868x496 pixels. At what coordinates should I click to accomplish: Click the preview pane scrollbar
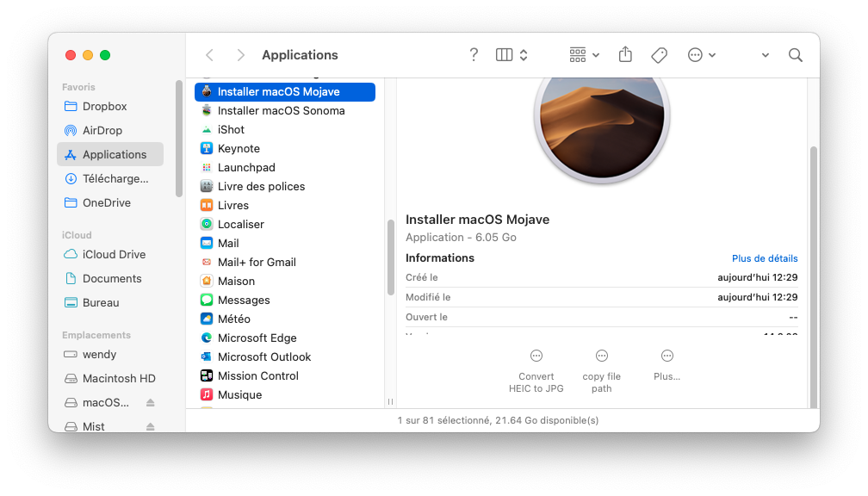[x=813, y=276]
